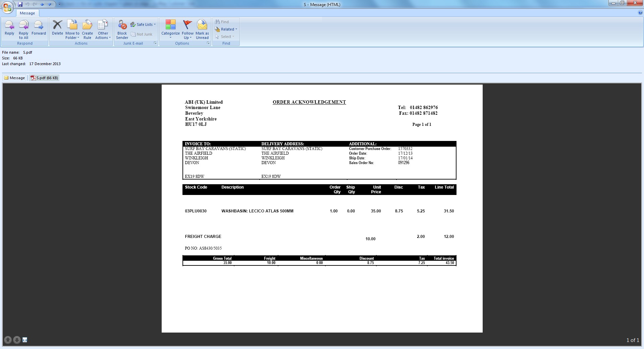Click the Redo arrow in quick access toolbar
This screenshot has height=349, width=644.
[x=35, y=4]
